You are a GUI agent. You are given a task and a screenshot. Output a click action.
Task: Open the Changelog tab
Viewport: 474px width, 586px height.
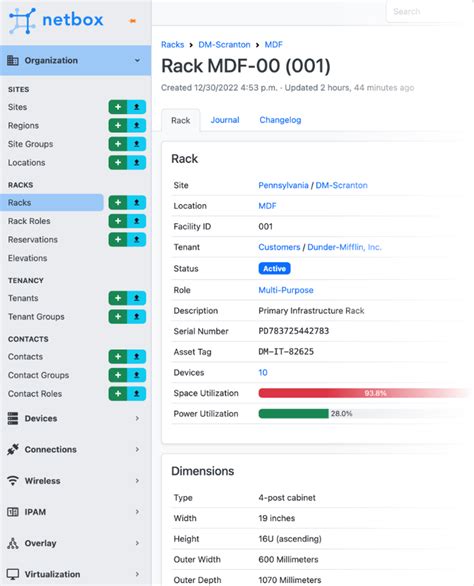pos(280,120)
